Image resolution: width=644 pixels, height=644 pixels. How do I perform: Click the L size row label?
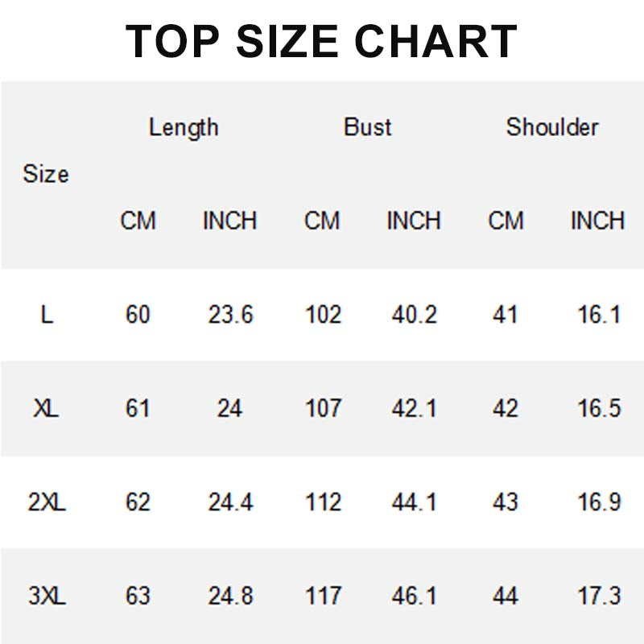pos(47,315)
